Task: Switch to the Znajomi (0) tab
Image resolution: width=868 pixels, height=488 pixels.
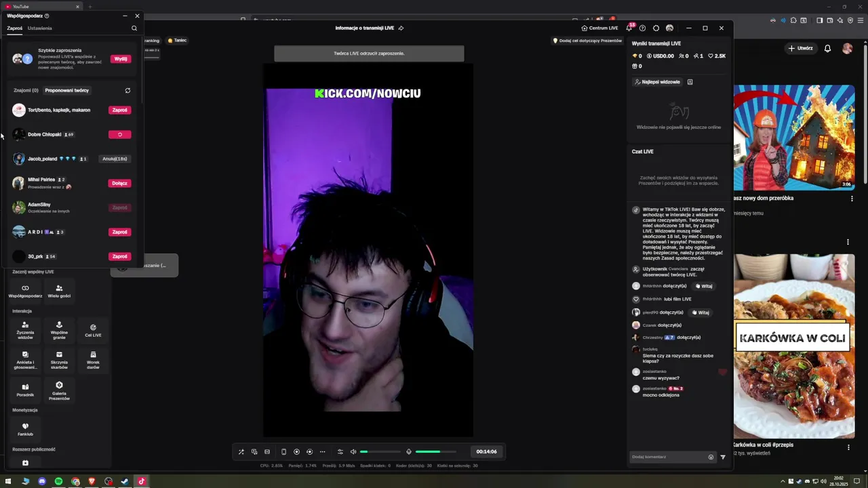Action: tap(26, 90)
